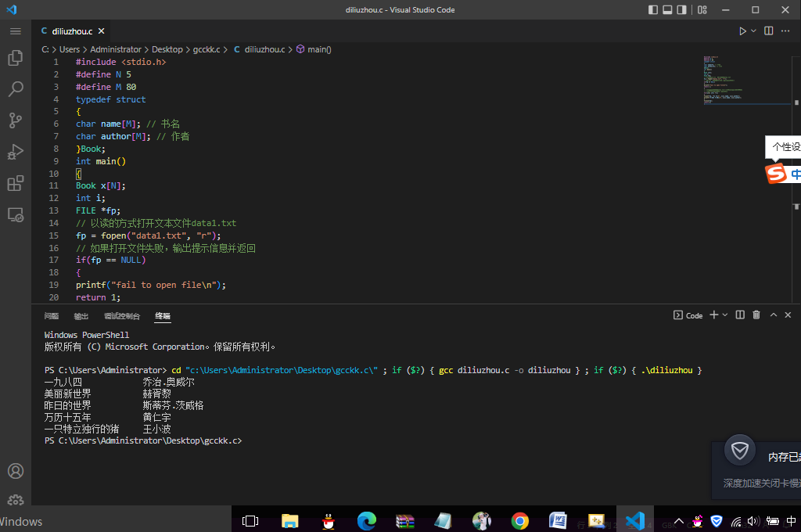Expand the run options dropdown arrow
Image resolution: width=801 pixels, height=532 pixels.
(753, 31)
